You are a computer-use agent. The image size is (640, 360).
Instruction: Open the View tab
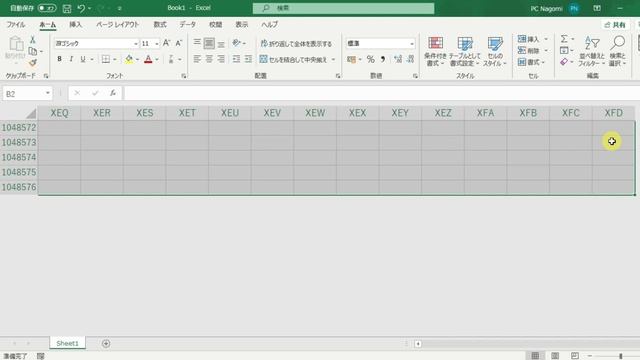(242, 24)
